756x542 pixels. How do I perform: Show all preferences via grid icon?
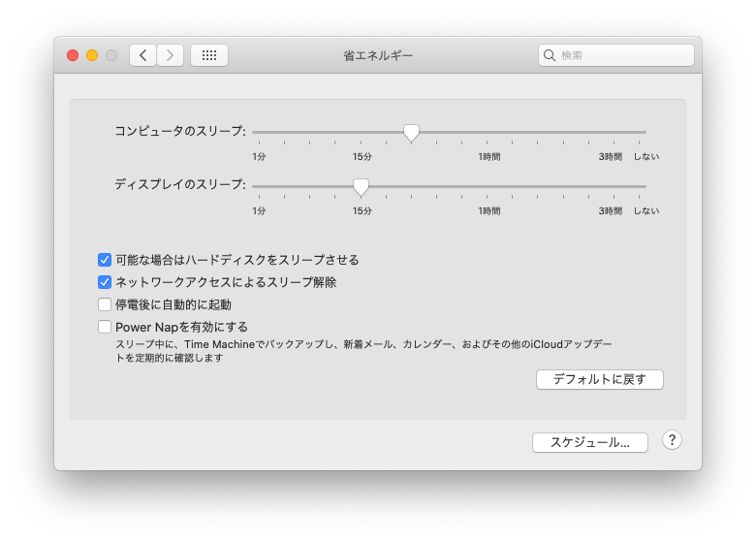click(x=209, y=55)
